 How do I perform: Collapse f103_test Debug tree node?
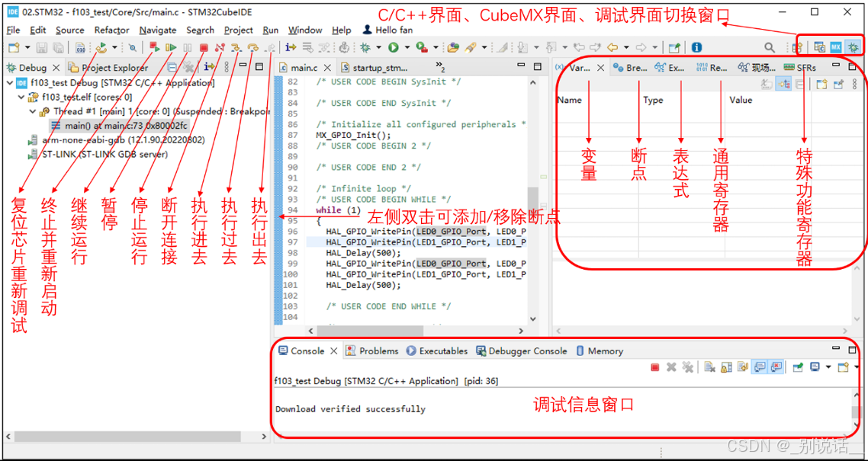click(x=9, y=83)
